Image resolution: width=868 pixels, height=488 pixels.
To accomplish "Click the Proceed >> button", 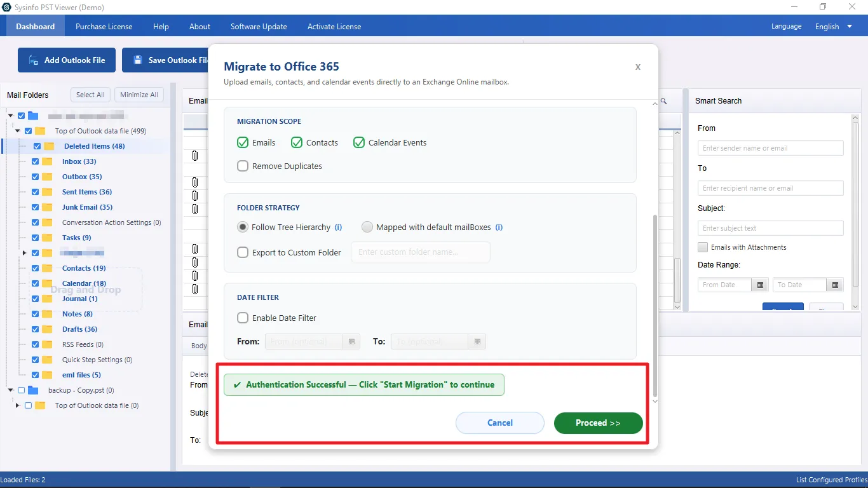I will click(x=599, y=423).
